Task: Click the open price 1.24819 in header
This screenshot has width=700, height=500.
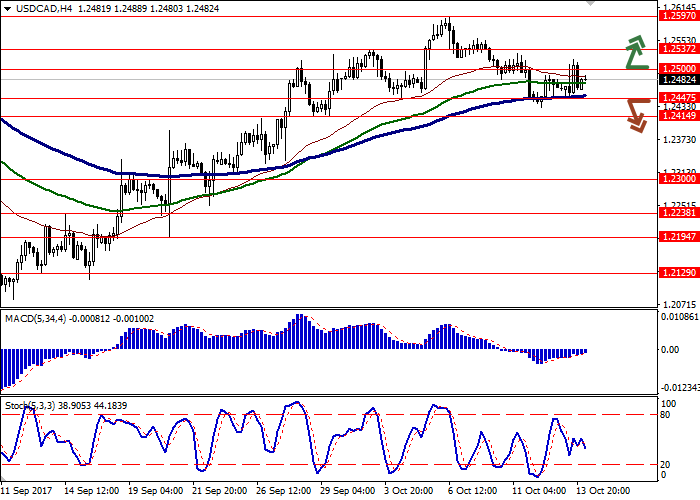Action: click(94, 8)
